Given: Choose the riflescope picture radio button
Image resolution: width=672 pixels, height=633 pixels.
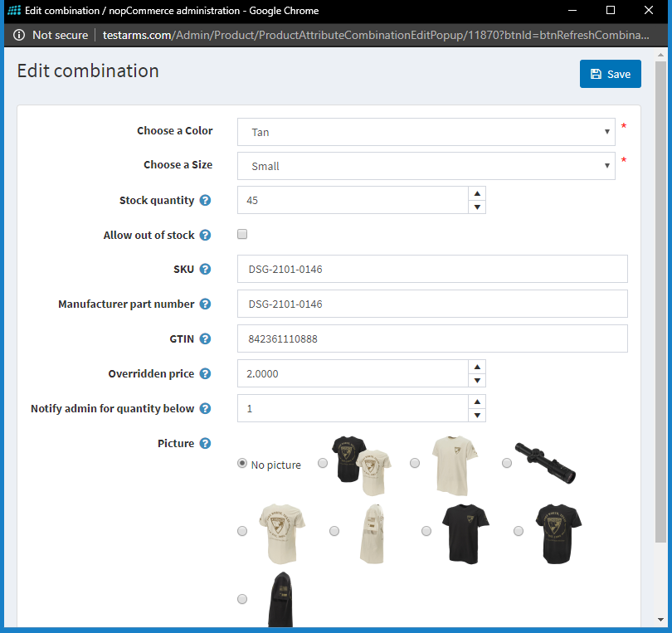Looking at the screenshot, I should [507, 463].
